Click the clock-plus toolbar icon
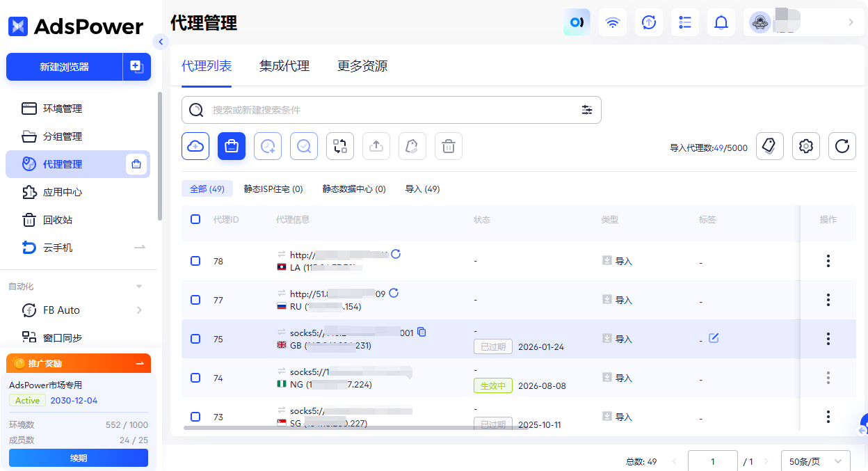This screenshot has height=471, width=868. coord(268,146)
